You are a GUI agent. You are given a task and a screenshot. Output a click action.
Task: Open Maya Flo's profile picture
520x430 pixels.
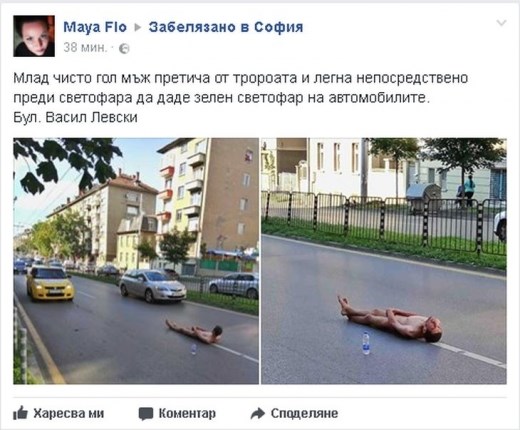point(34,36)
